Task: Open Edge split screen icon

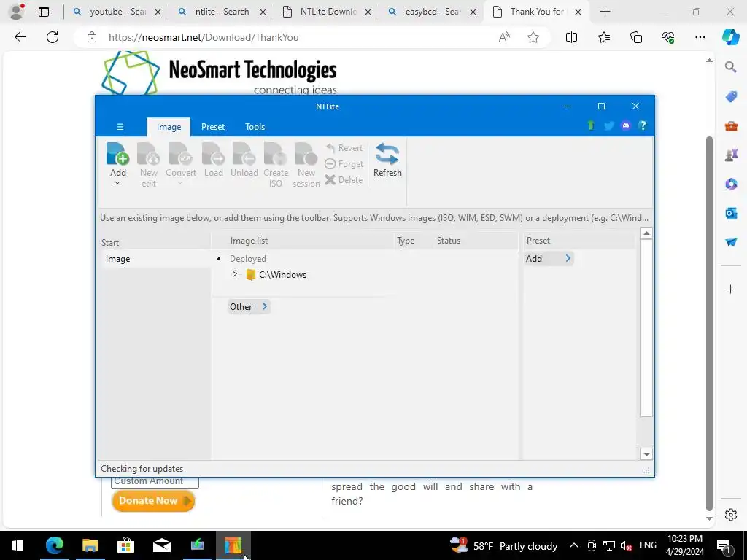Action: click(571, 37)
